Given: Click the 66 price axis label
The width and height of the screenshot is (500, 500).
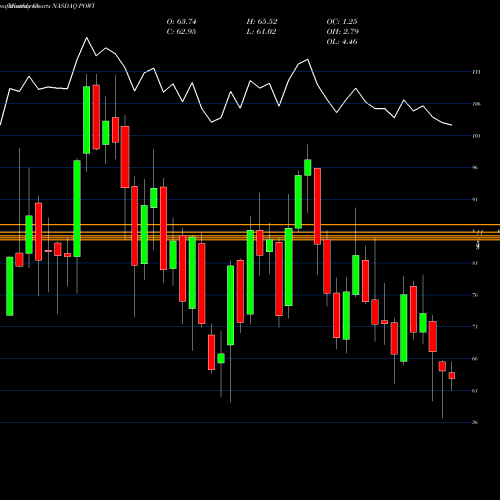Looking at the screenshot, I should (x=475, y=359).
